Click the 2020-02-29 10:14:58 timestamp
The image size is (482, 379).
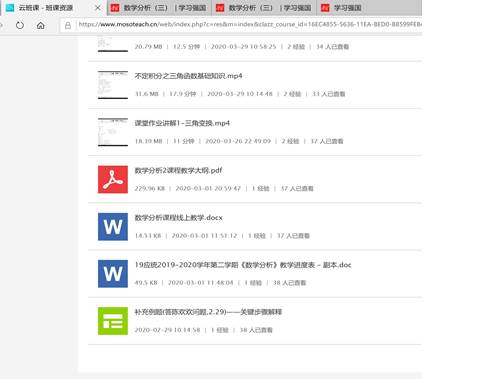[167, 330]
